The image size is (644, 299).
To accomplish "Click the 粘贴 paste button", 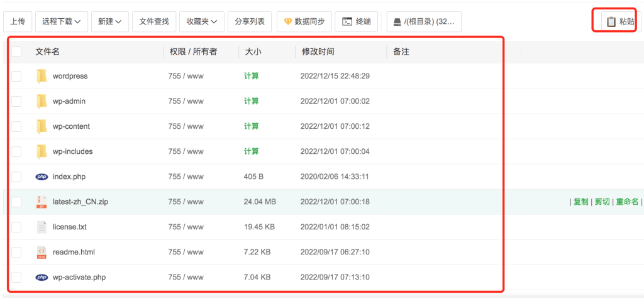I will 621,22.
